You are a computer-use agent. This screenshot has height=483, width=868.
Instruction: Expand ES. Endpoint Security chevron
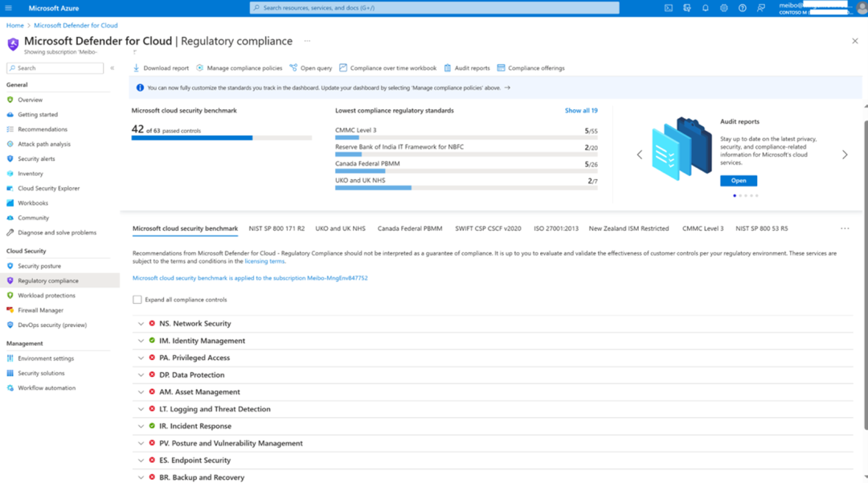(x=141, y=460)
